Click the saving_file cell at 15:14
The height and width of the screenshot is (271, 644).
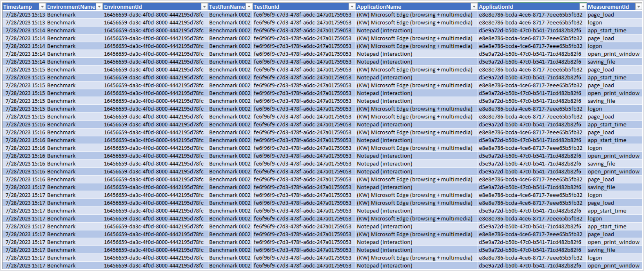click(x=601, y=62)
